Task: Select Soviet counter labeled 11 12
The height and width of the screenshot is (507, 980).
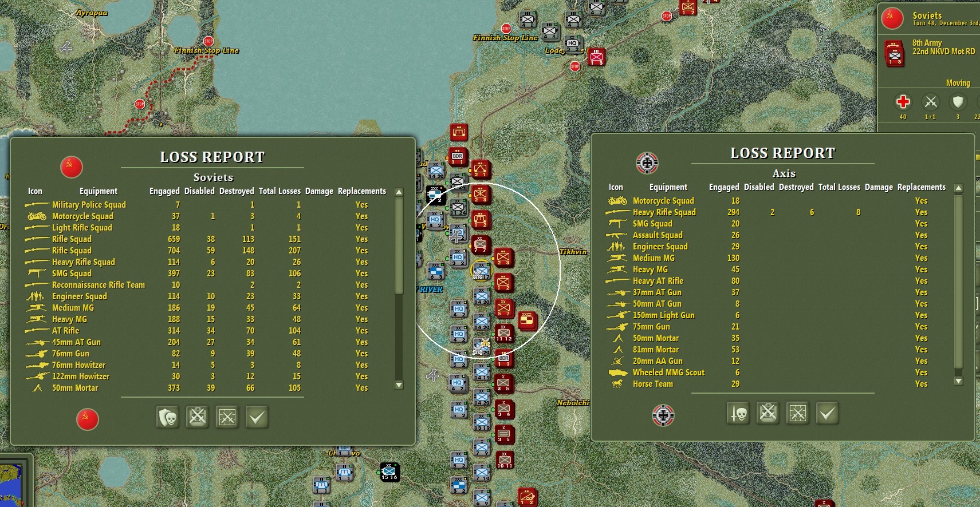Action: [504, 334]
